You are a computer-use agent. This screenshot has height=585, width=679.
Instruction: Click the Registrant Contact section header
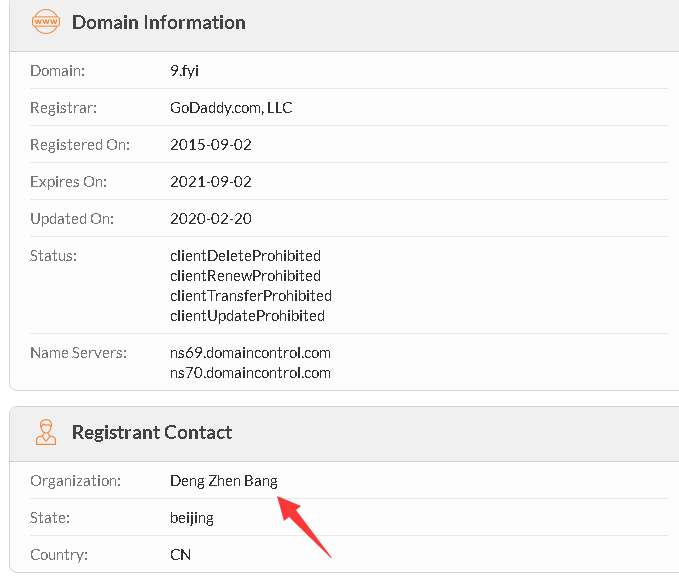tap(152, 432)
